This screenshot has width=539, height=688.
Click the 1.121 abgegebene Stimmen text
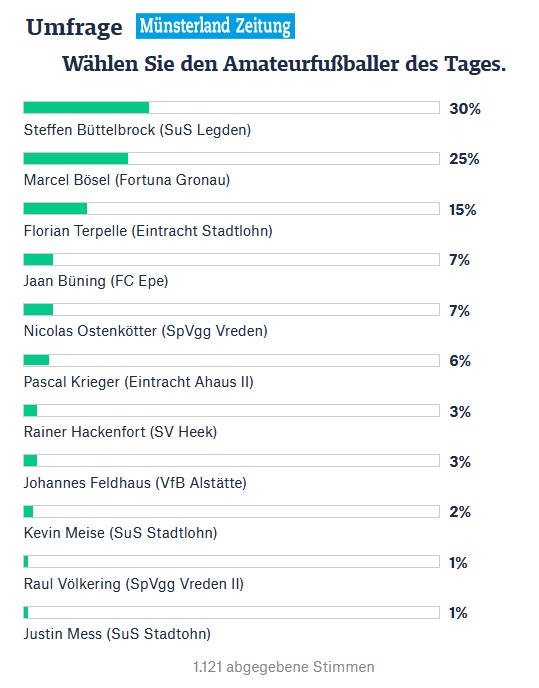284,667
